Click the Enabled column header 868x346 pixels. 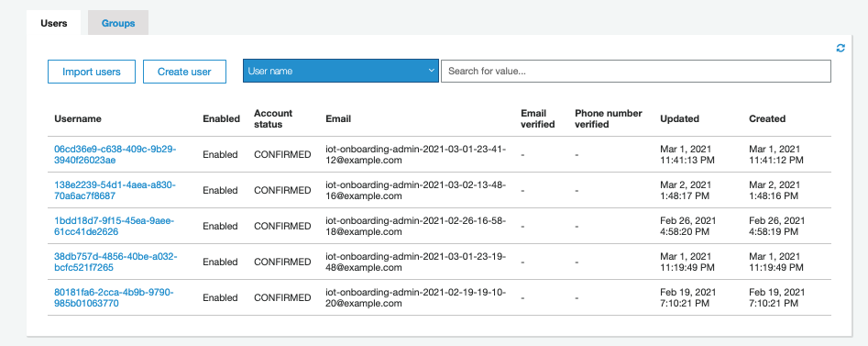[x=222, y=118]
